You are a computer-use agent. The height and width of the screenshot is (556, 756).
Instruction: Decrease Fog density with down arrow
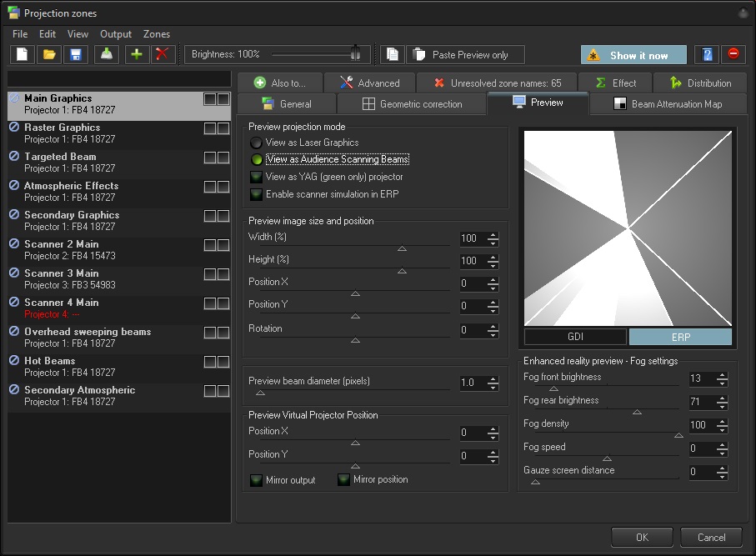click(722, 429)
